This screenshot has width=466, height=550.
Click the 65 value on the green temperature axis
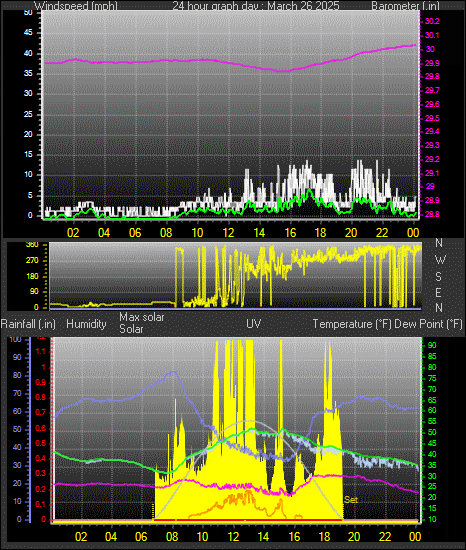pos(432,400)
